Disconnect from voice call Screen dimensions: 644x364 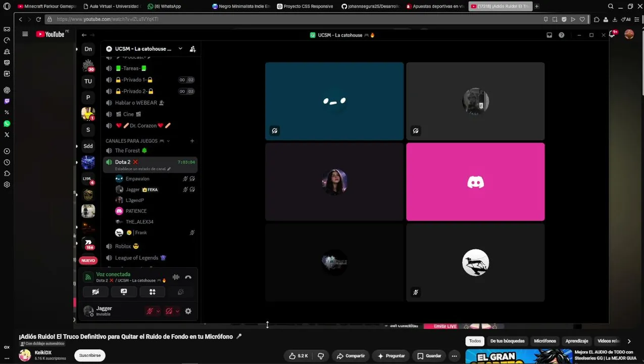[x=188, y=277]
